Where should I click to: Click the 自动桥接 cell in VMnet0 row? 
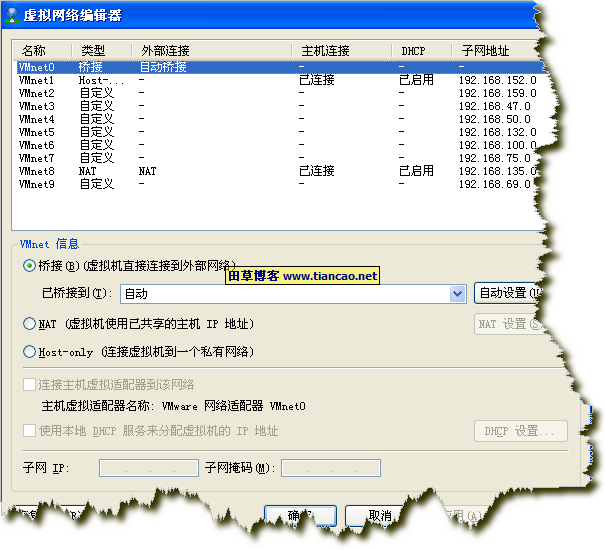pos(163,67)
